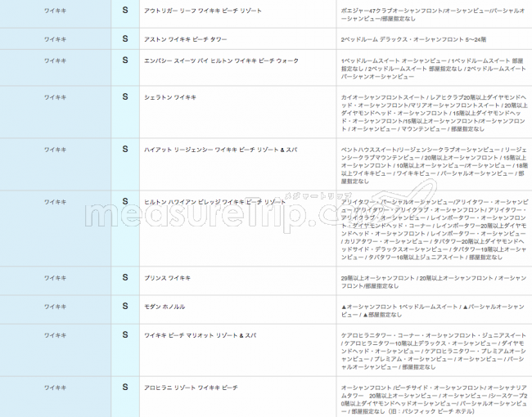The height and width of the screenshot is (417, 532).
Task: Select the モダン ホノルル hotel name
Action: point(165,307)
